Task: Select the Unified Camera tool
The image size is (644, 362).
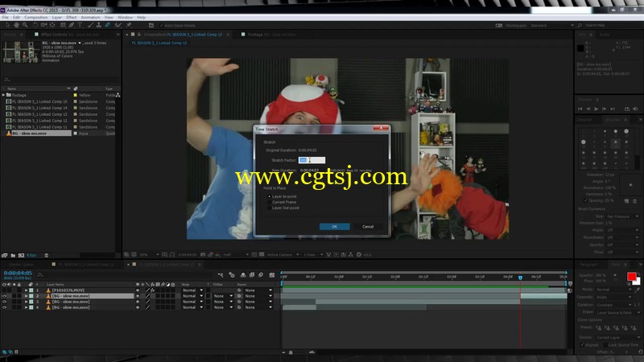Action: point(43,25)
